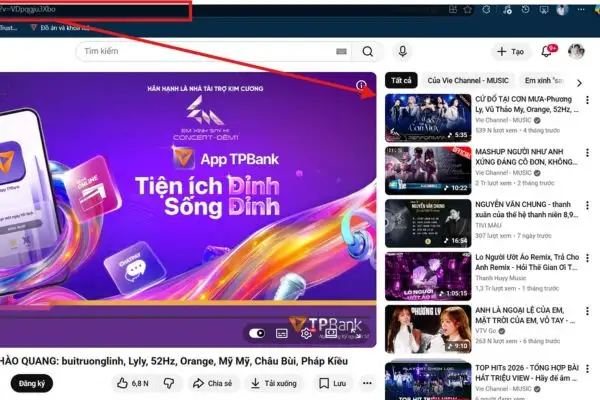Open the player settings gear

coord(306,333)
